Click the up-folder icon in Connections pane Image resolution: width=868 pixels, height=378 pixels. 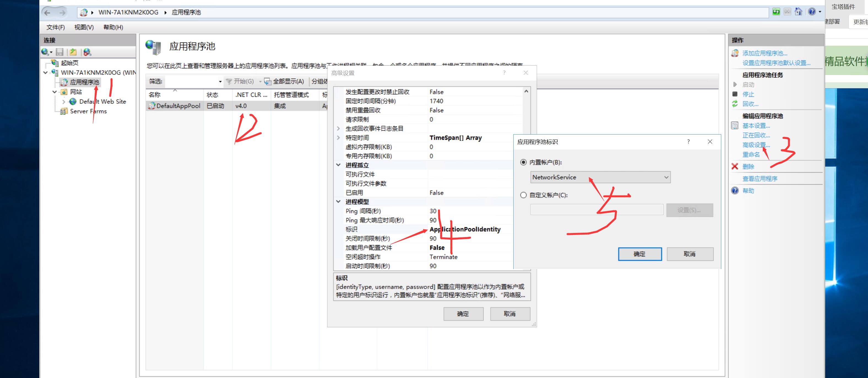coord(73,52)
